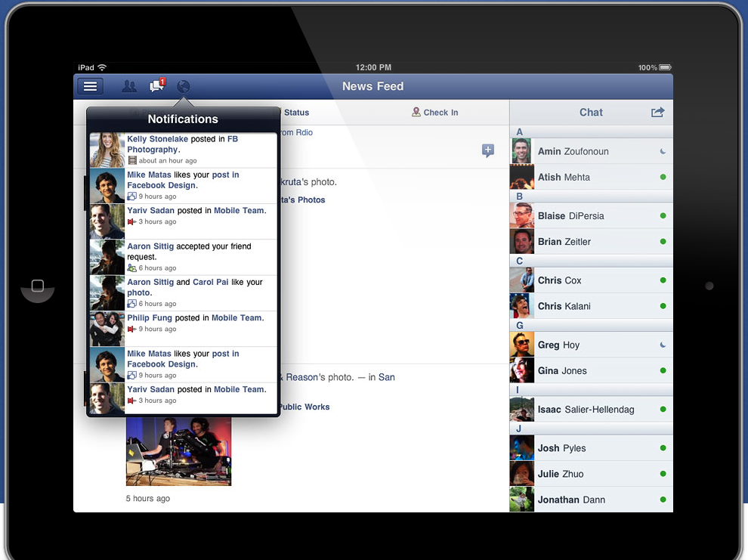The image size is (748, 560).
Task: Open the hamburger sidebar menu
Action: 90,86
